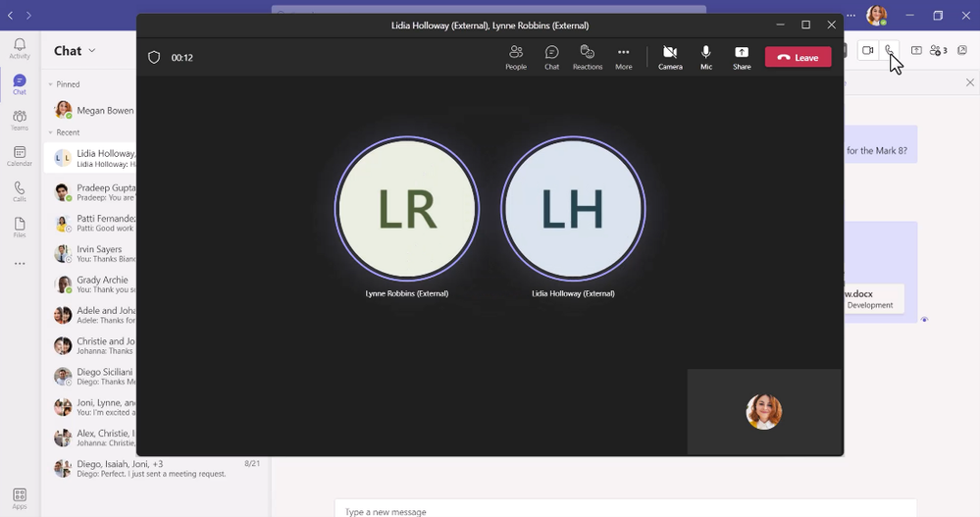Image resolution: width=980 pixels, height=517 pixels.
Task: Open More actions in call toolbar
Action: (623, 58)
